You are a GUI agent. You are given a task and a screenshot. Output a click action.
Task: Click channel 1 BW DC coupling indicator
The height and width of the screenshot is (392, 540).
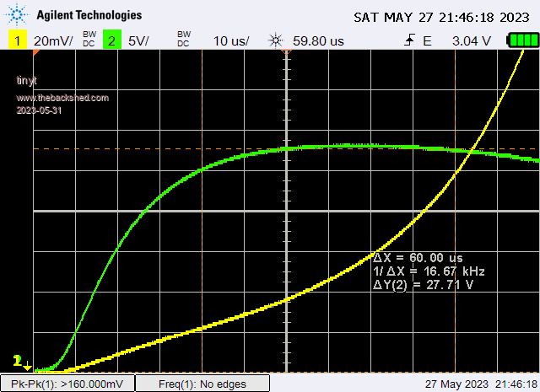(x=89, y=40)
